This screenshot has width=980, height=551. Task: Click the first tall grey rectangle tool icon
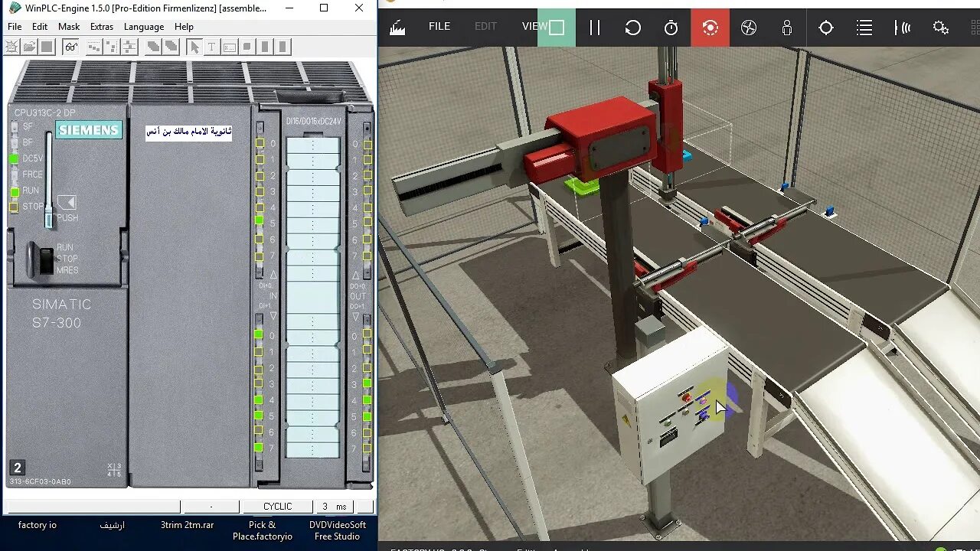click(265, 47)
